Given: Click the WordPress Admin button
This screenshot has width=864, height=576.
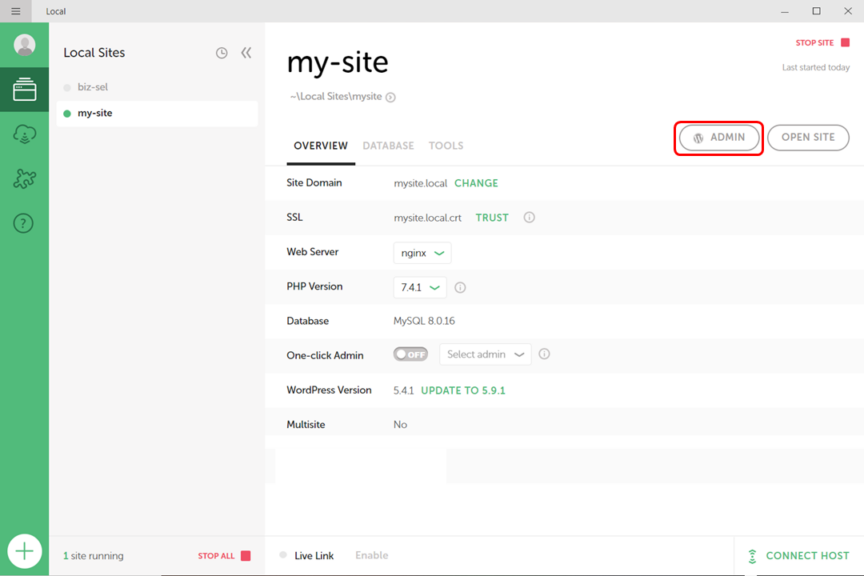Looking at the screenshot, I should 720,138.
